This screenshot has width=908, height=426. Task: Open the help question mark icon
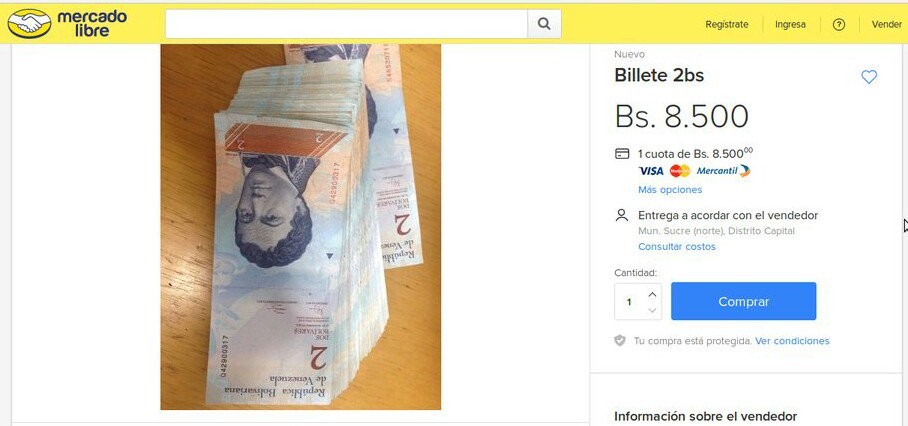(x=839, y=24)
